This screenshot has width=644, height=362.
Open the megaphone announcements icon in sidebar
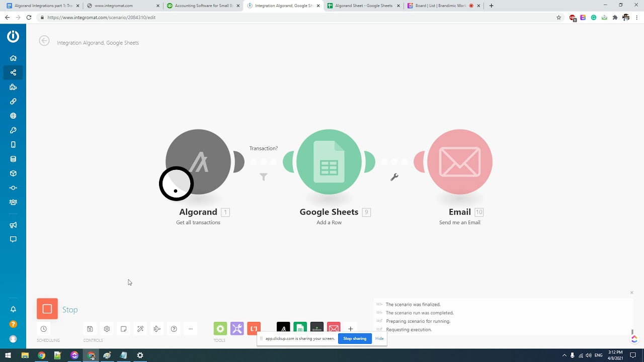pyautogui.click(x=13, y=225)
